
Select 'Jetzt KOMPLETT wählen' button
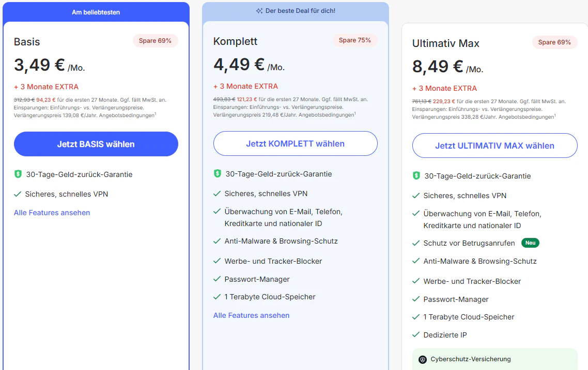296,143
